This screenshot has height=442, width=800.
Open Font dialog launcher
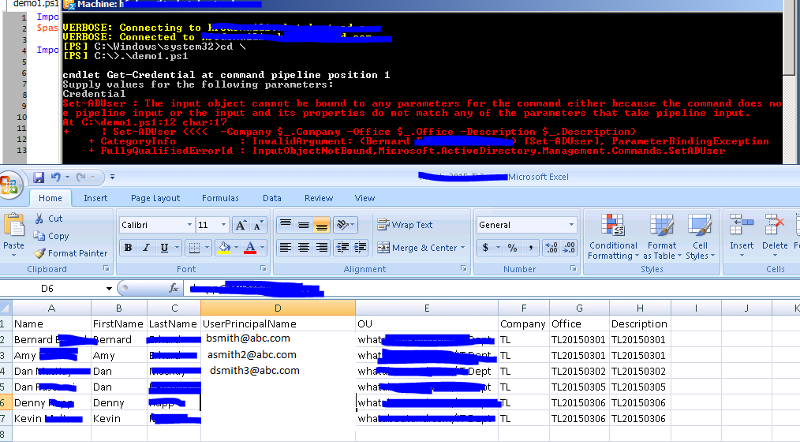(263, 268)
